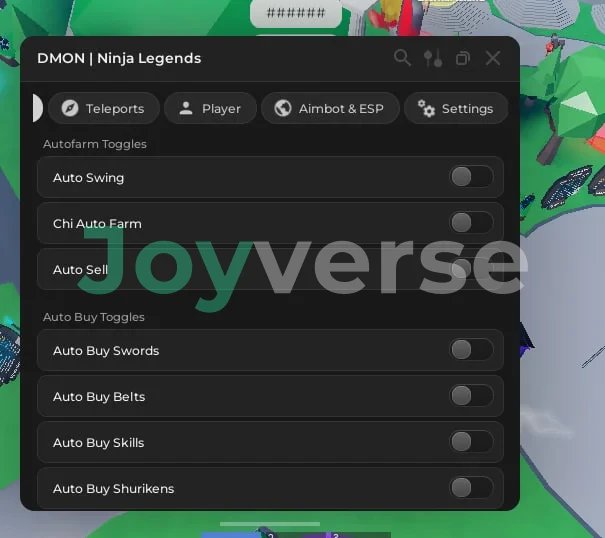
Task: Click the tuning sliders icon in header
Action: [432, 58]
